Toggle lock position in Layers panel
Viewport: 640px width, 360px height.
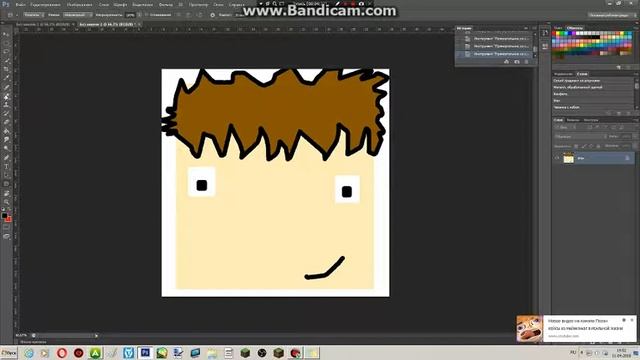(x=591, y=146)
